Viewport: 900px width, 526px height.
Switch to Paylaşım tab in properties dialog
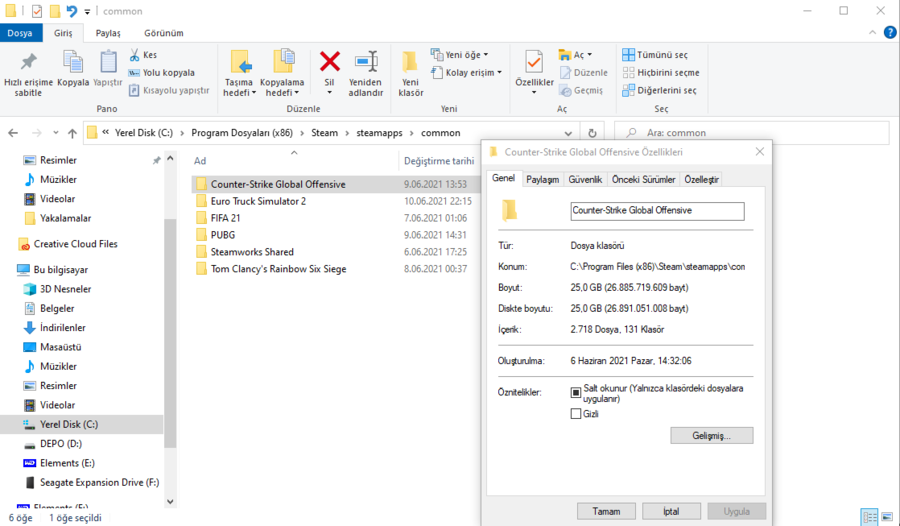[x=542, y=180]
